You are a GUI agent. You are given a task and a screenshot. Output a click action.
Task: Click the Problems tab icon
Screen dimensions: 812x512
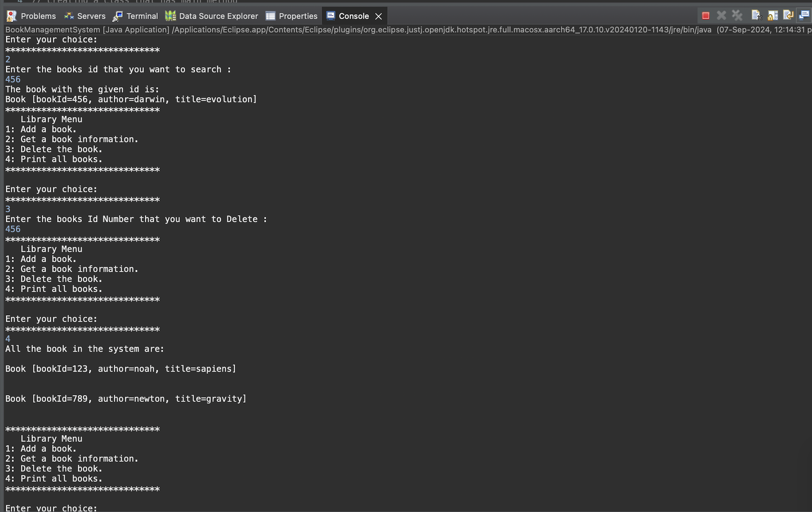click(x=11, y=16)
